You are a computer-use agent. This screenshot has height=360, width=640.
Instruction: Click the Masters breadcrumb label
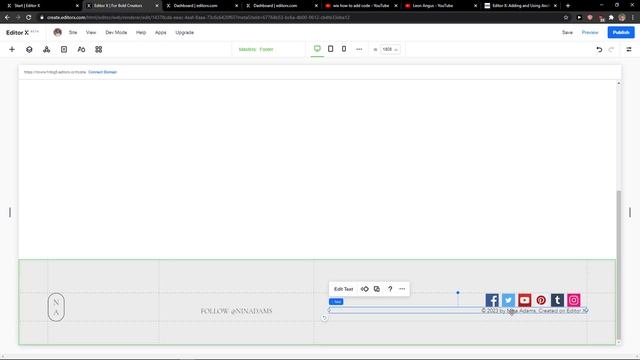247,49
